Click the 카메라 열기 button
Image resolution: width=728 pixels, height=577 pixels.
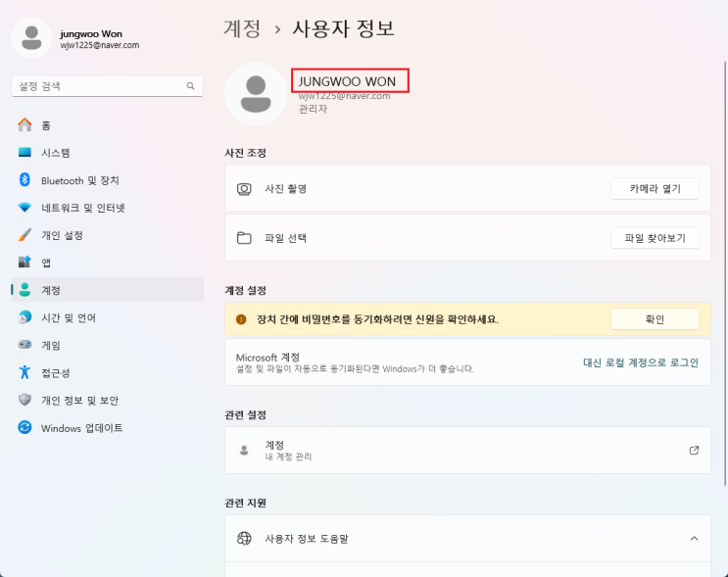pyautogui.click(x=655, y=189)
